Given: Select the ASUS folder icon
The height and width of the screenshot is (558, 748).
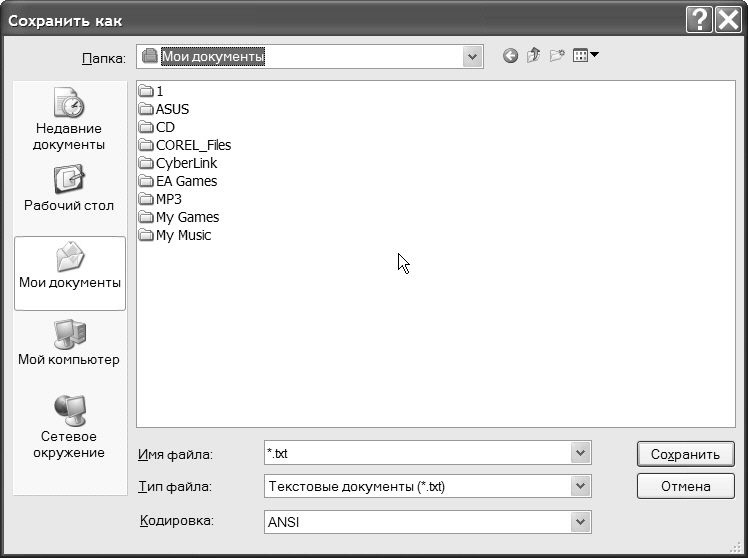Looking at the screenshot, I should (x=146, y=109).
